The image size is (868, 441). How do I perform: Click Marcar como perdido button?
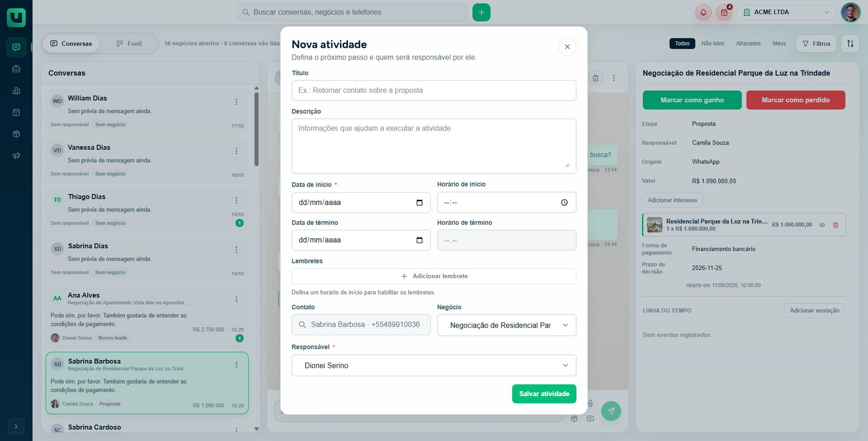pyautogui.click(x=796, y=100)
